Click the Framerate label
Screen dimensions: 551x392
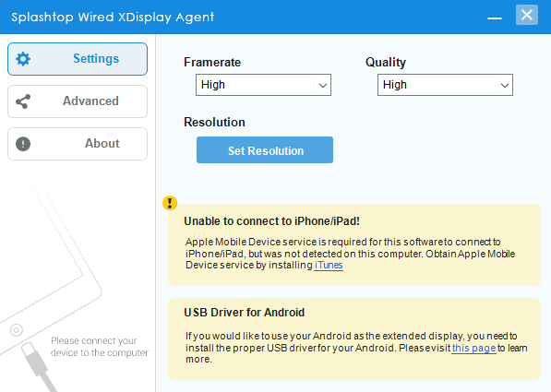[x=212, y=62]
